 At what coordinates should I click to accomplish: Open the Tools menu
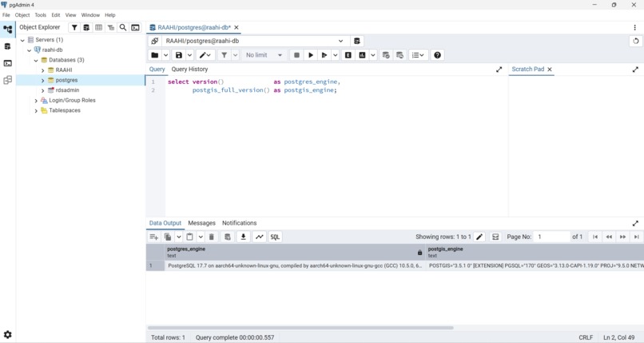40,14
